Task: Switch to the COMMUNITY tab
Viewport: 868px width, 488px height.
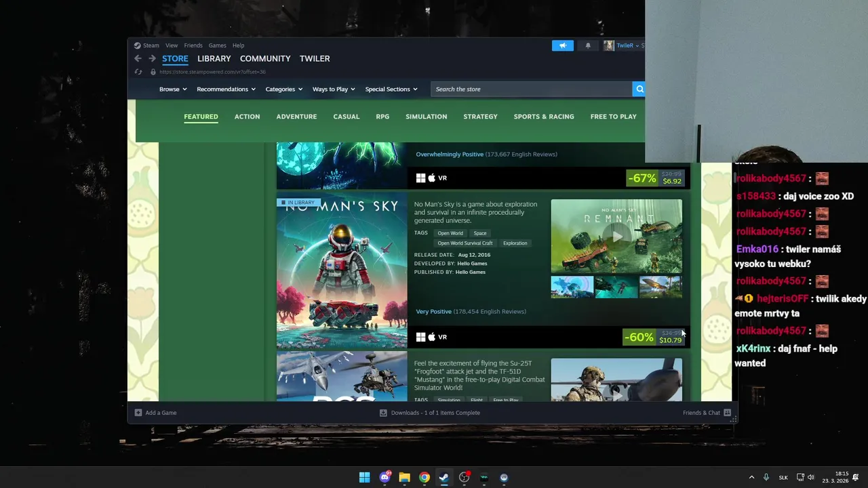Action: click(265, 58)
